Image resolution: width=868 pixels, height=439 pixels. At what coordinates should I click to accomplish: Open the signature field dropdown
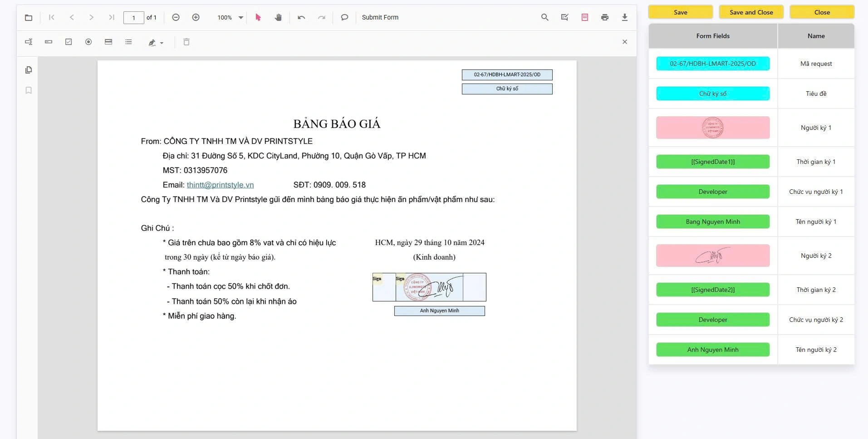click(156, 43)
